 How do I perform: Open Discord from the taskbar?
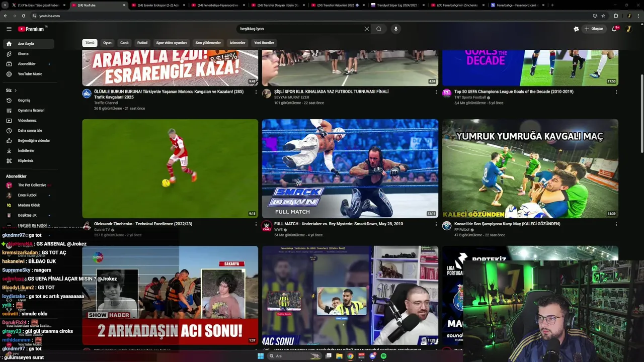coord(372,356)
